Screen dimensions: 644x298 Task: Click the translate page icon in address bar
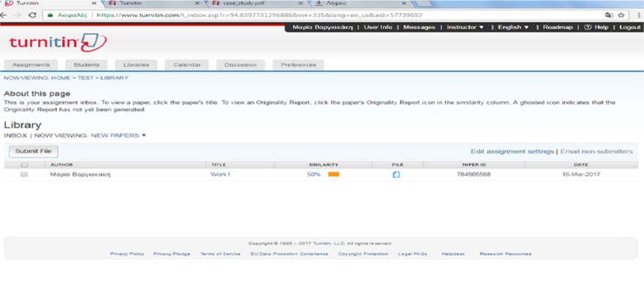point(609,15)
